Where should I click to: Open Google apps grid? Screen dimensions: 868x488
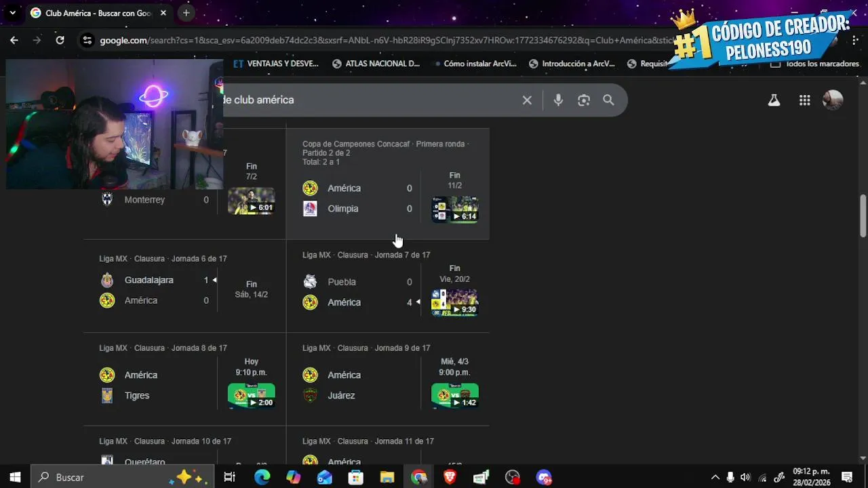(805, 100)
